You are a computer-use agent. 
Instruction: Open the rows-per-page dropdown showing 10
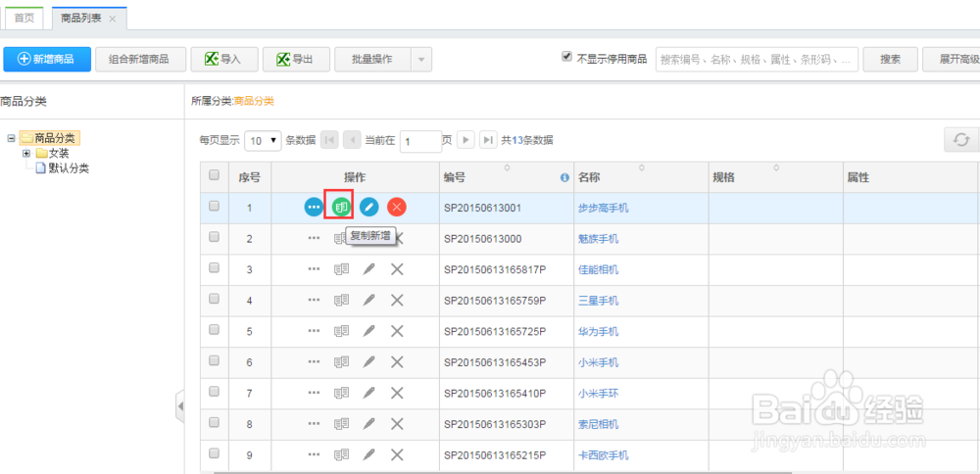[x=263, y=140]
